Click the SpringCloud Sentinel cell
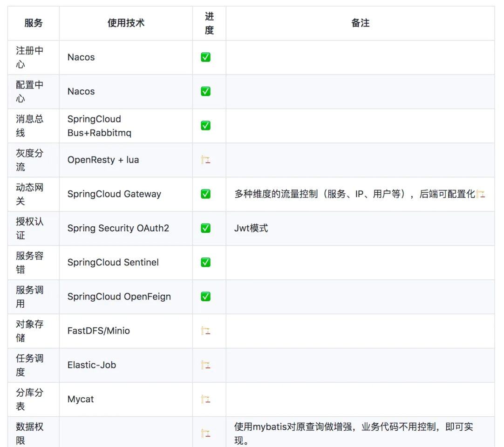This screenshot has height=447, width=504. 126,263
